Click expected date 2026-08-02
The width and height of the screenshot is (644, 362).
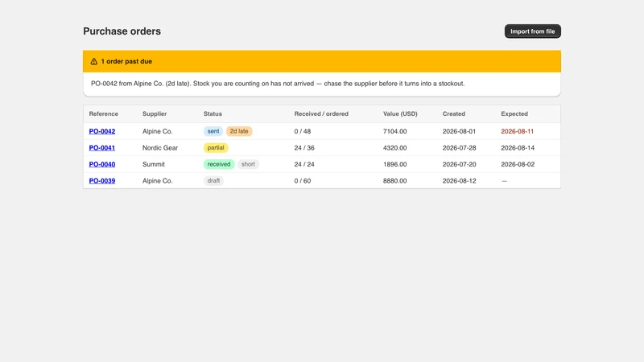(x=518, y=164)
